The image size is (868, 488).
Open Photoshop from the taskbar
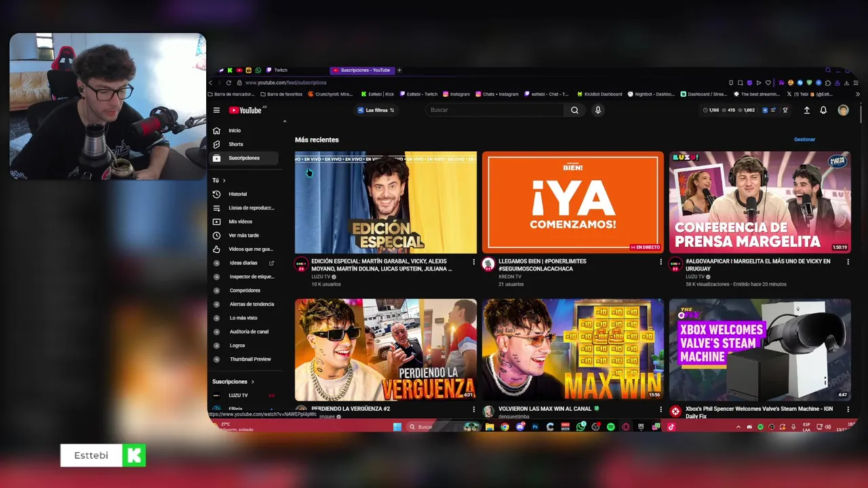[535, 427]
